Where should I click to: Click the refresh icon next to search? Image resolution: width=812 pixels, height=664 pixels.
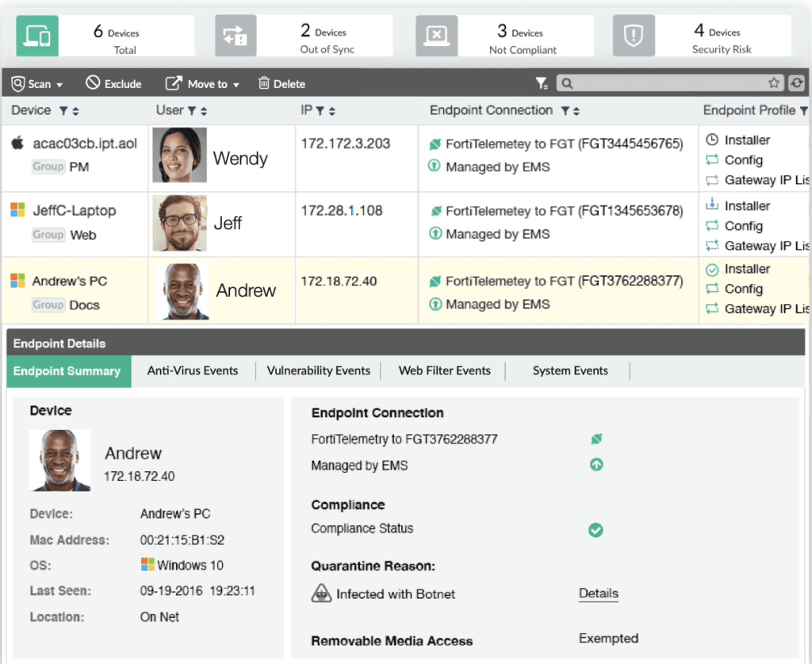point(796,83)
